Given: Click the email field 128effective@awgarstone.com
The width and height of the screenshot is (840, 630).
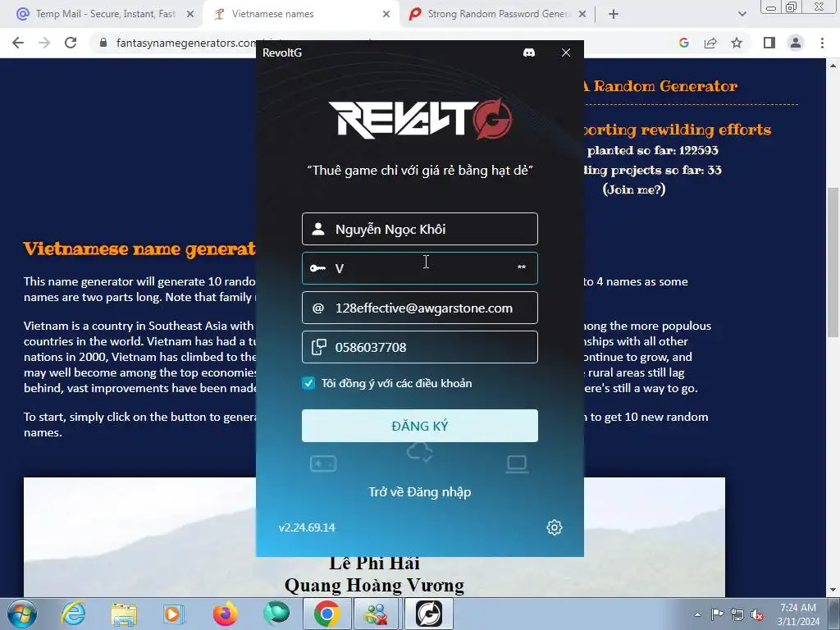Looking at the screenshot, I should click(419, 308).
